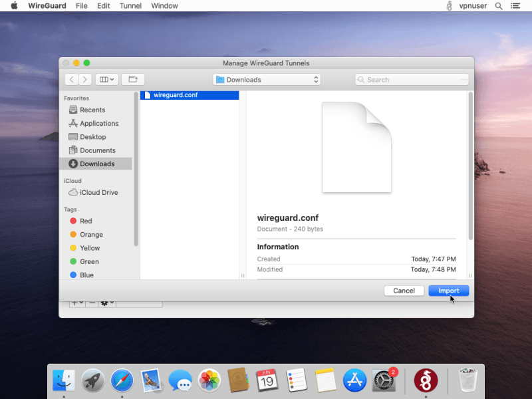Open the gear action menu below dialog
Viewport: 532px width, 399px height.
pyautogui.click(x=106, y=303)
